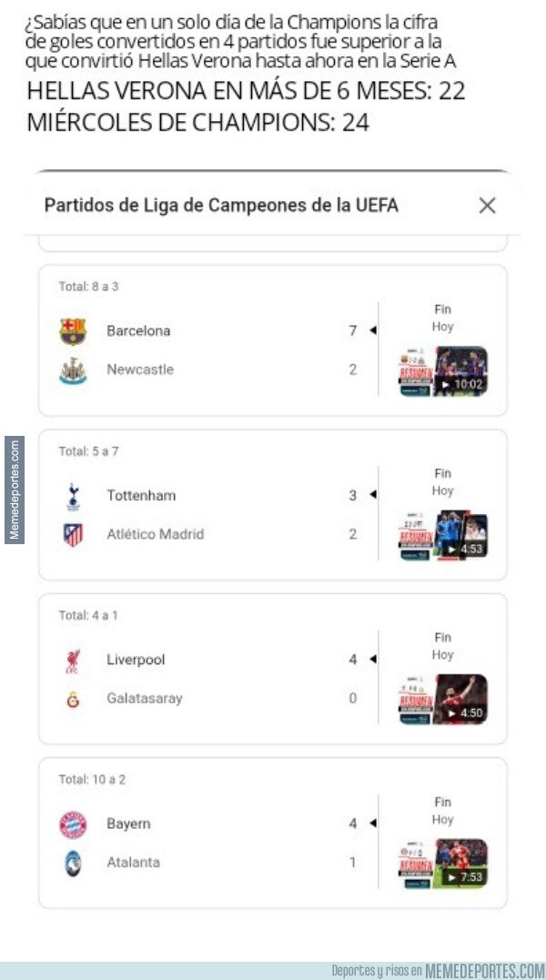
Task: Click the Atalanta club crest
Action: 73,863
